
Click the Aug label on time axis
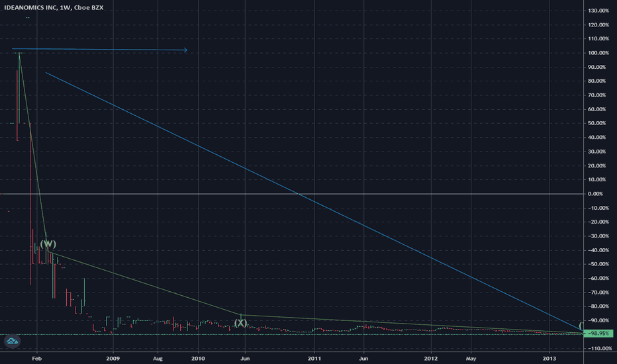pos(158,358)
